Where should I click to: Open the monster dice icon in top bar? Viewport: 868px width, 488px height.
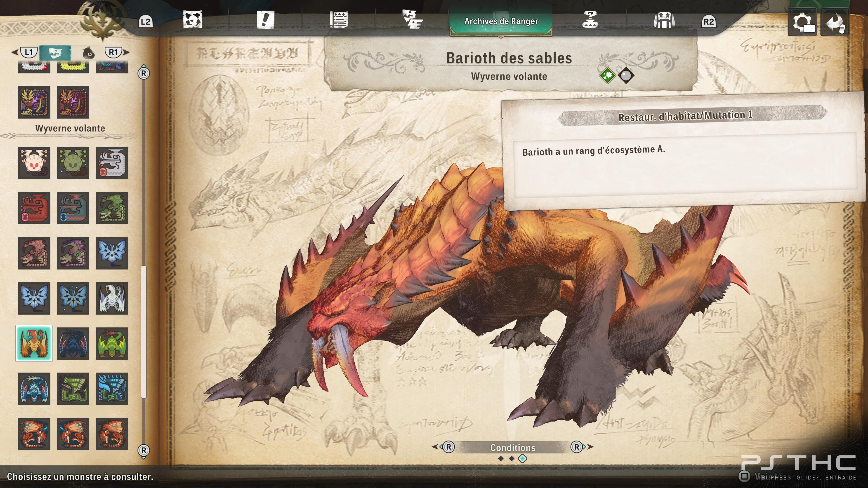[192, 19]
